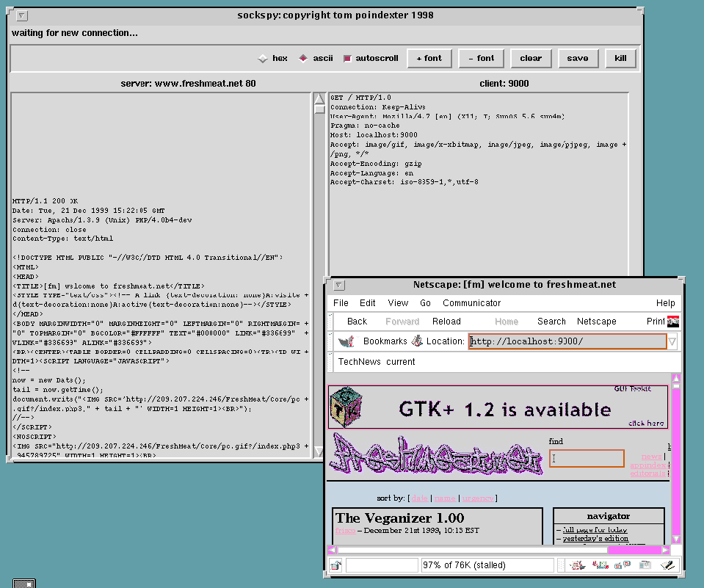Image resolution: width=704 pixels, height=588 pixels.
Task: Click Netscape vertical scrollbar down arrow
Action: pyautogui.click(x=676, y=539)
